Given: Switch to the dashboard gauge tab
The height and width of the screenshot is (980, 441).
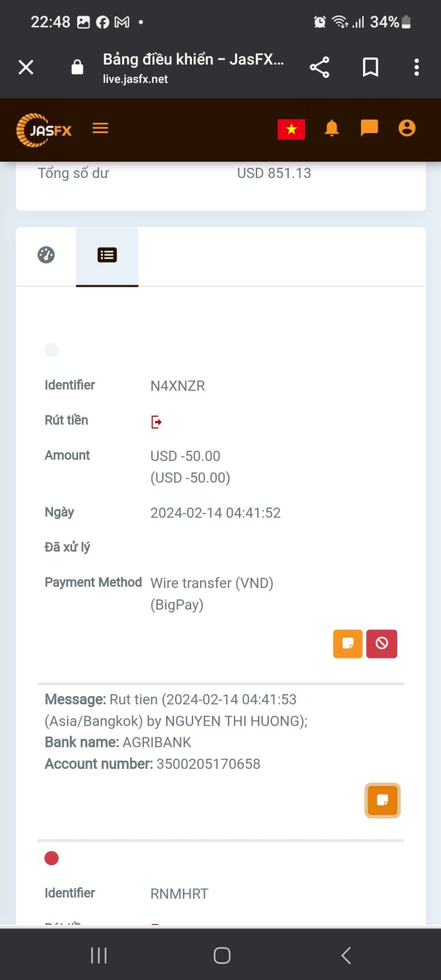Looking at the screenshot, I should pos(46,255).
